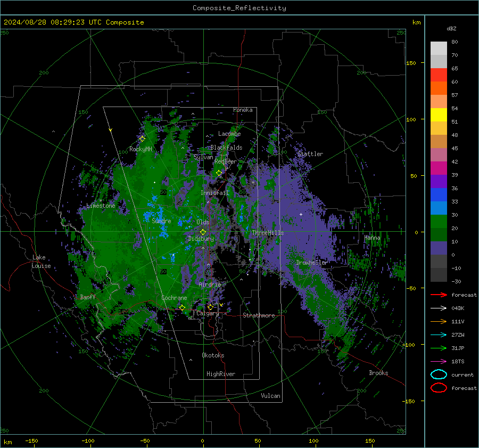Pick the magenta 18TS arrow symbol

[x=439, y=361]
